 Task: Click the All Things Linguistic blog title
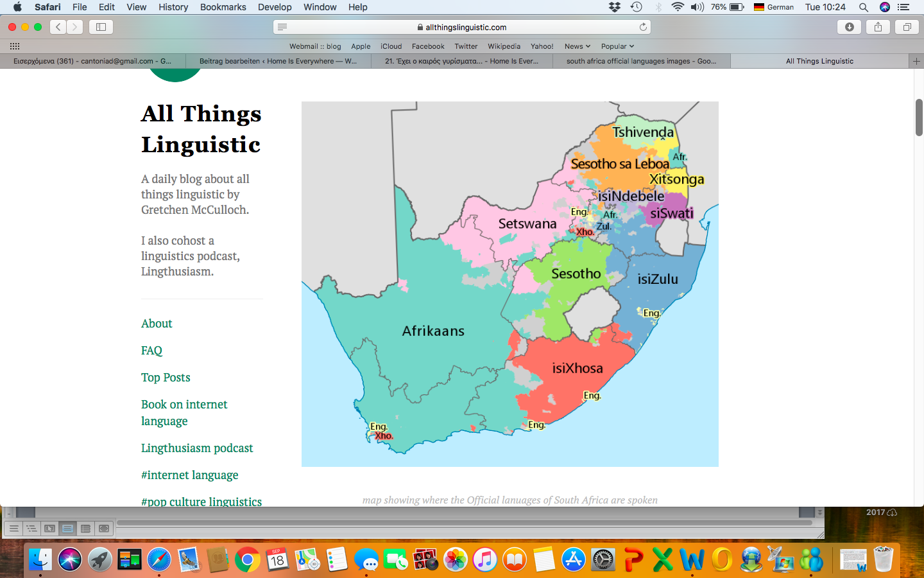(201, 129)
